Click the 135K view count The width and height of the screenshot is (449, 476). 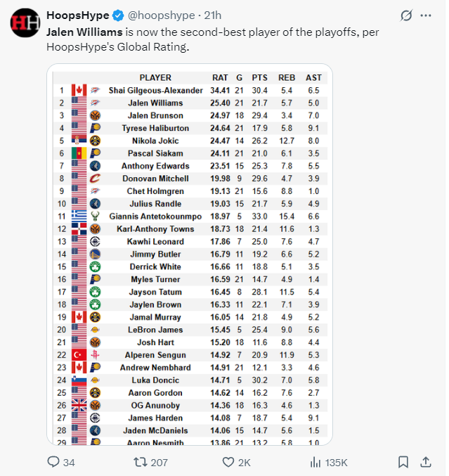(335, 462)
